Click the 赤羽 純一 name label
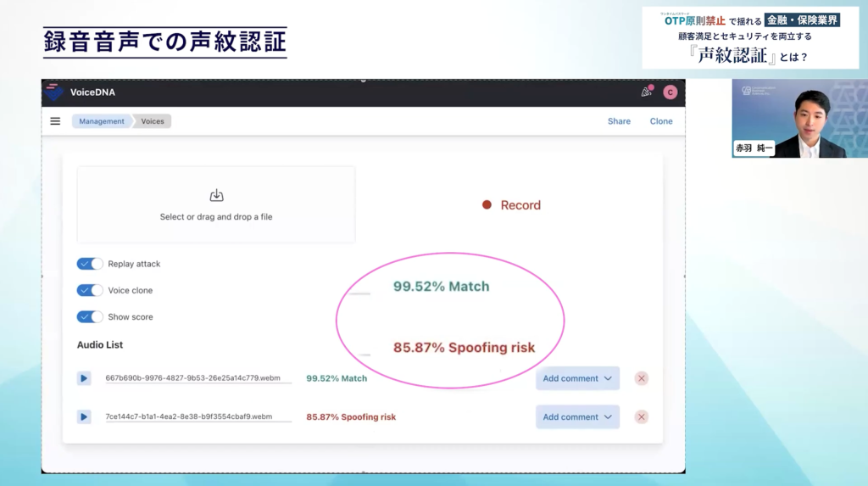The width and height of the screenshot is (868, 486). pos(754,148)
